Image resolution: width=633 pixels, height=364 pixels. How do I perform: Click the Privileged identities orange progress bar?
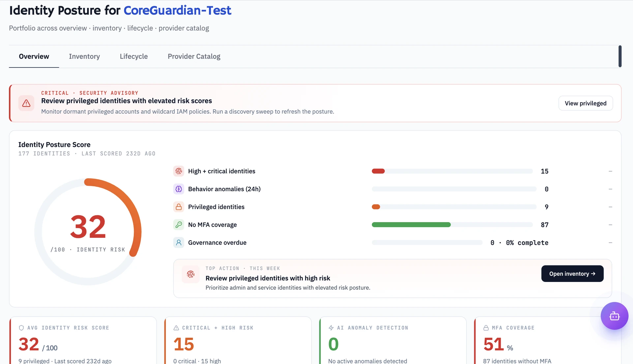376,207
